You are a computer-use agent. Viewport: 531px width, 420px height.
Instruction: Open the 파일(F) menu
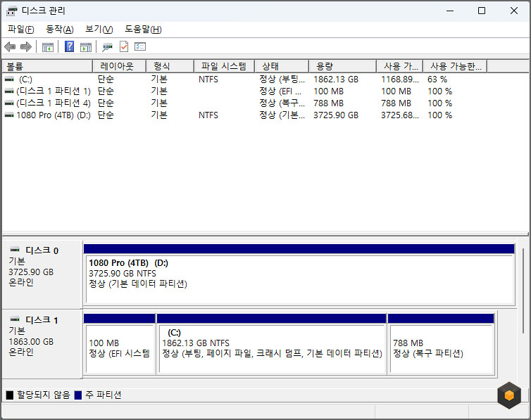[20, 30]
